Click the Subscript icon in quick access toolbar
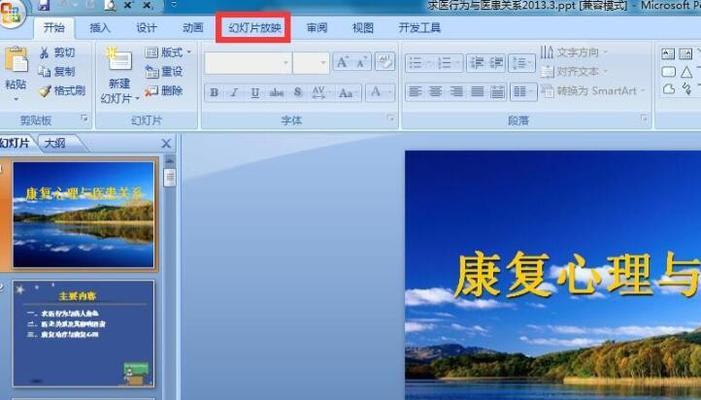 pyautogui.click(x=148, y=5)
